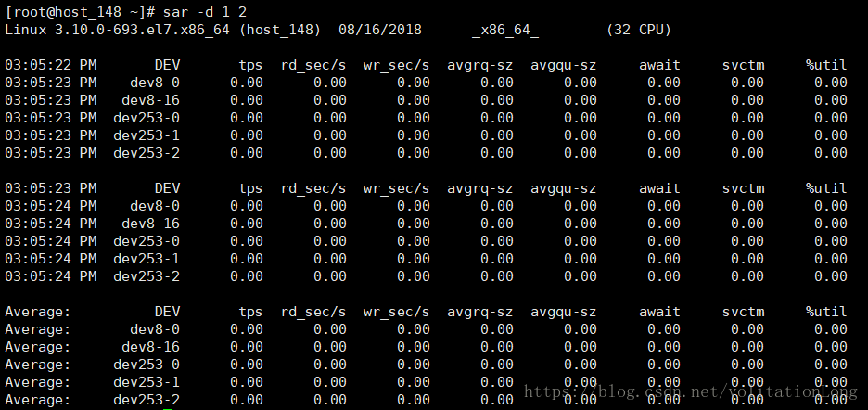Click 'DEV' header in the second 03:05:23 PM header row
The height and width of the screenshot is (410, 868).
(x=167, y=188)
